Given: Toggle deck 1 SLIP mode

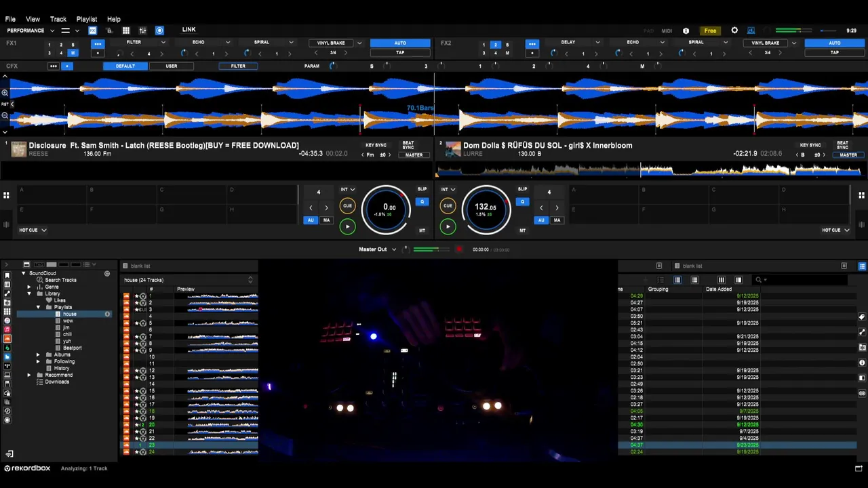Looking at the screenshot, I should (422, 189).
